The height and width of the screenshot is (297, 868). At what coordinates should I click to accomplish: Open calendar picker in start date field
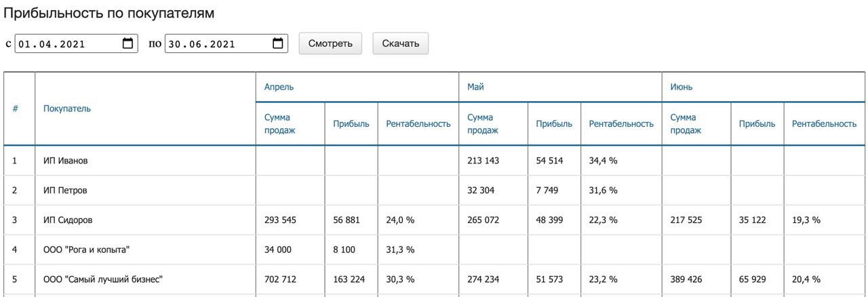point(127,43)
